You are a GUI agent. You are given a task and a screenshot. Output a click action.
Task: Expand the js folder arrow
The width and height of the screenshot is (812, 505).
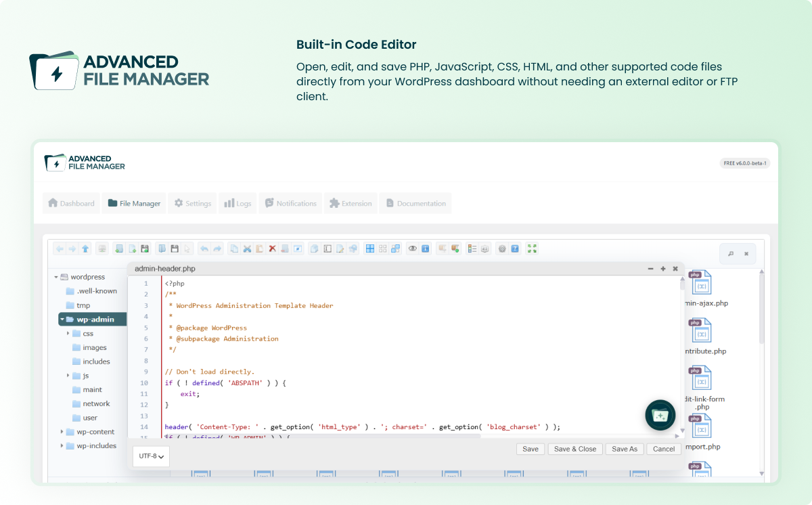coord(68,375)
